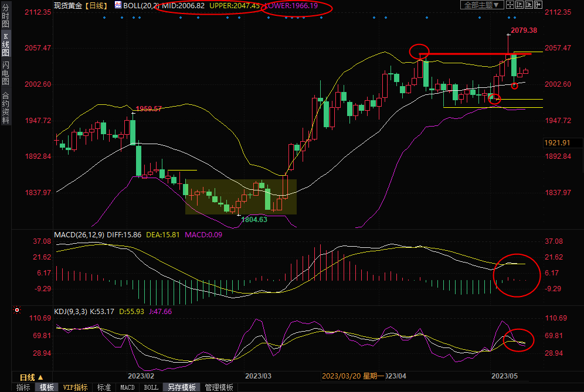Screen dimensions: 584x392
Task: Click the export panel arrow icon
Action: click(538, 5)
